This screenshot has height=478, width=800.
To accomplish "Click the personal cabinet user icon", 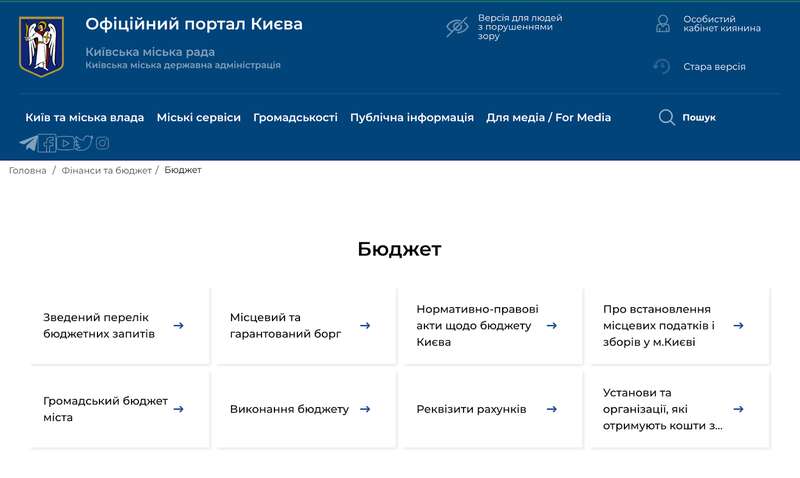I will pos(662,24).
